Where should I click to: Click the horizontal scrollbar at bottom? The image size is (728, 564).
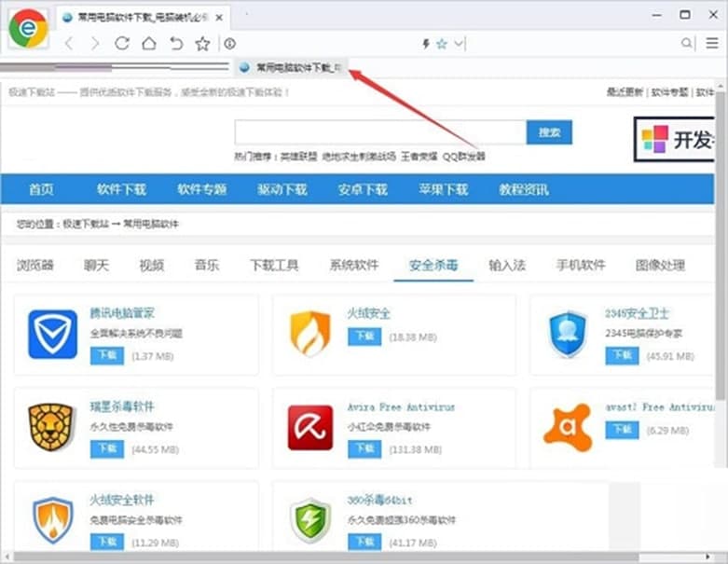325,557
